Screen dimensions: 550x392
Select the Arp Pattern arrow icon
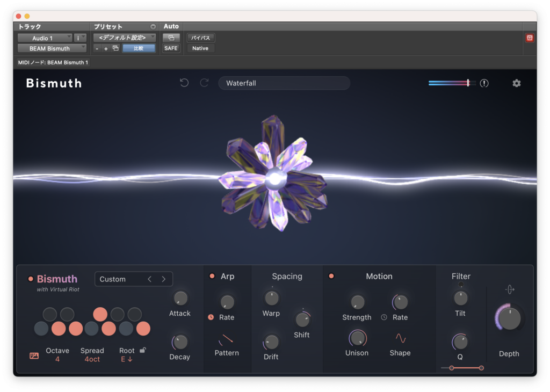tap(226, 339)
